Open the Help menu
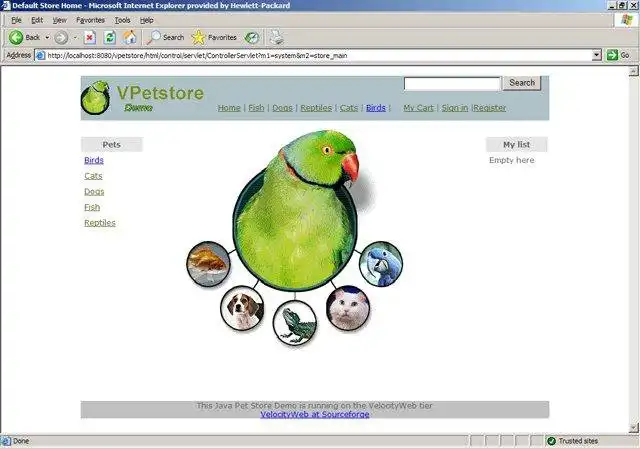Image resolution: width=640 pixels, height=449 pixels. 147,20
